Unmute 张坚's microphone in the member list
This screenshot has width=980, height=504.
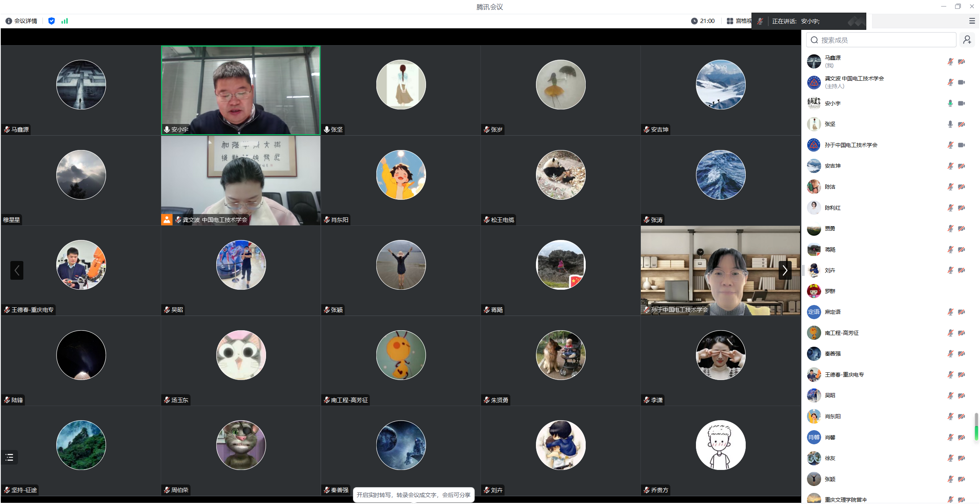click(950, 124)
